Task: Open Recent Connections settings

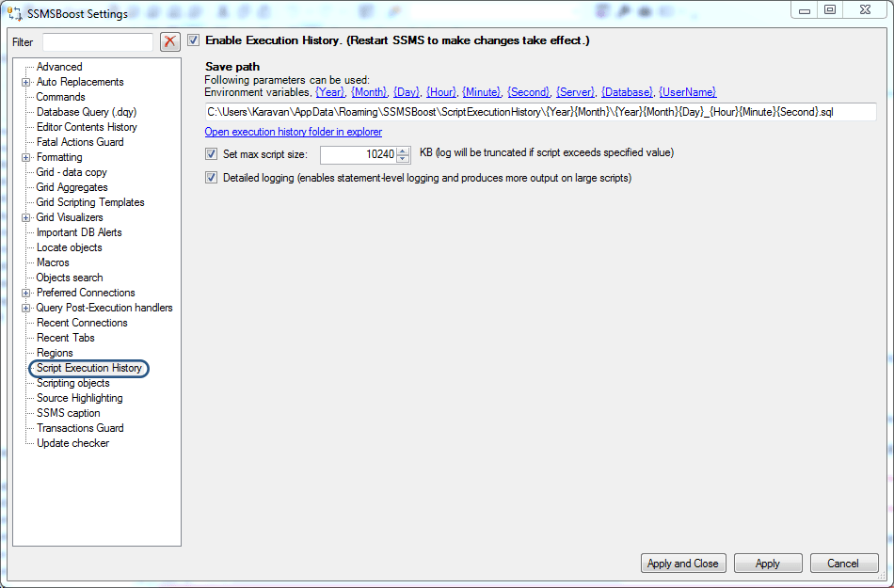Action: click(82, 323)
